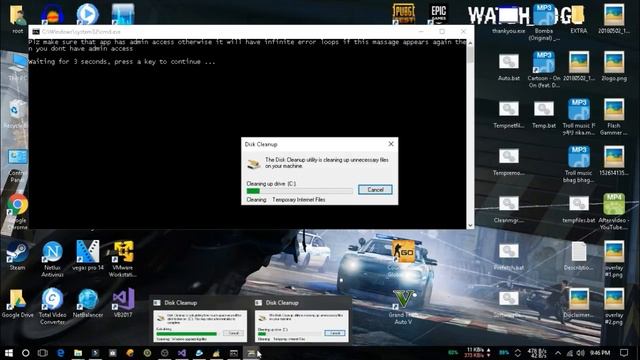Select the Bomba (Original) MP3 file
Screen dimensions: 640x360
coord(544,22)
